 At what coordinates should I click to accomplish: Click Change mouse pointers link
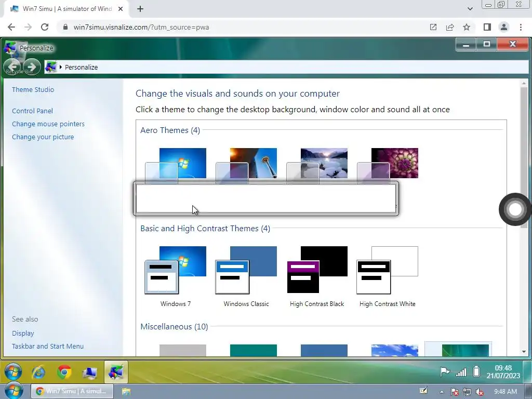(x=48, y=124)
